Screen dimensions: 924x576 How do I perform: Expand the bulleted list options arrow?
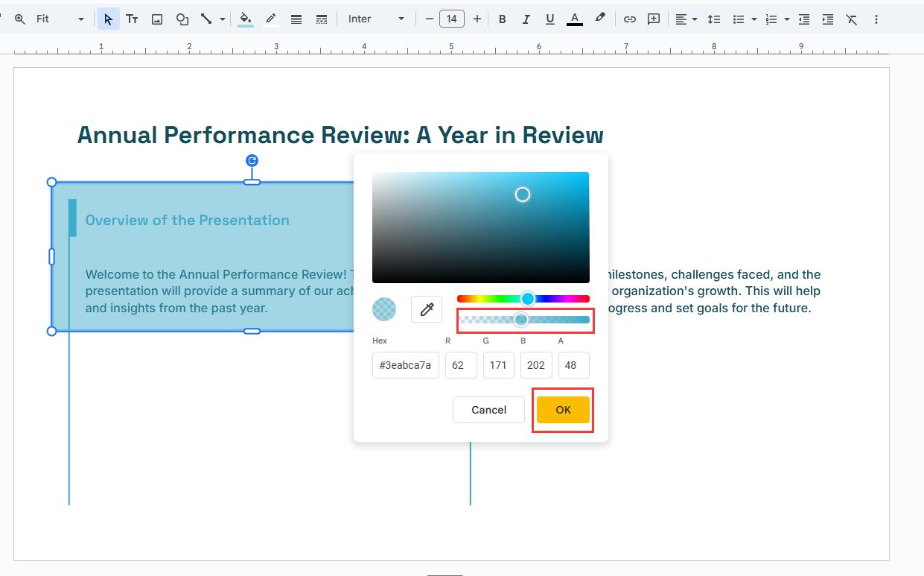tap(753, 19)
